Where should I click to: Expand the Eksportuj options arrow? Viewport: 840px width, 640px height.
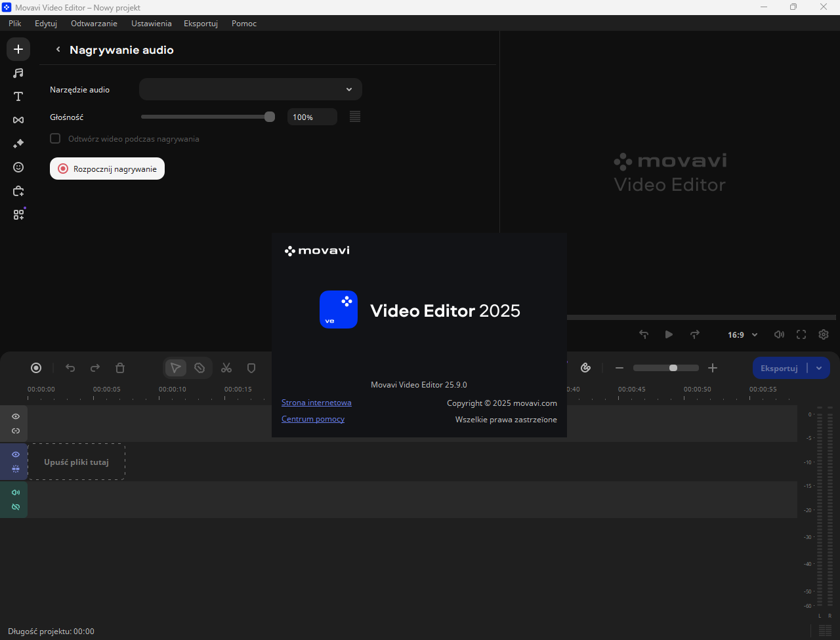coord(819,368)
